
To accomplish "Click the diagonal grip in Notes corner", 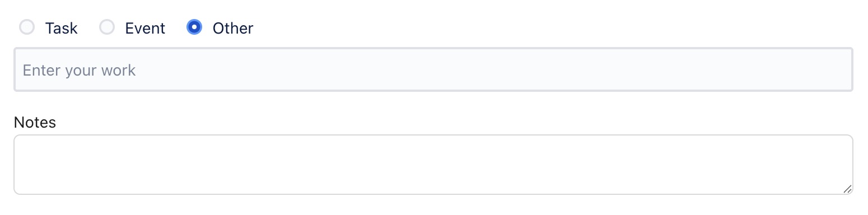I will click(x=847, y=189).
